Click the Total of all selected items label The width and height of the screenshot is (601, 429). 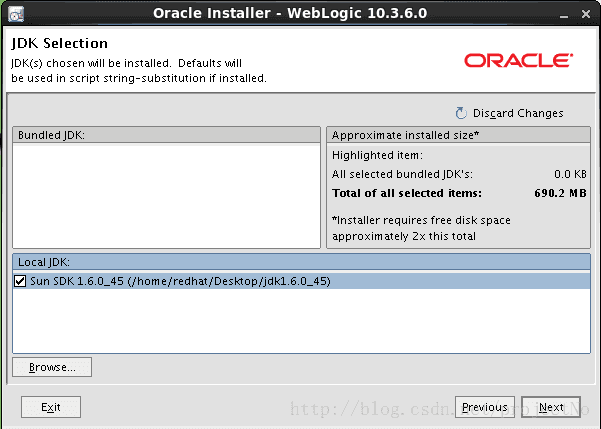click(407, 193)
